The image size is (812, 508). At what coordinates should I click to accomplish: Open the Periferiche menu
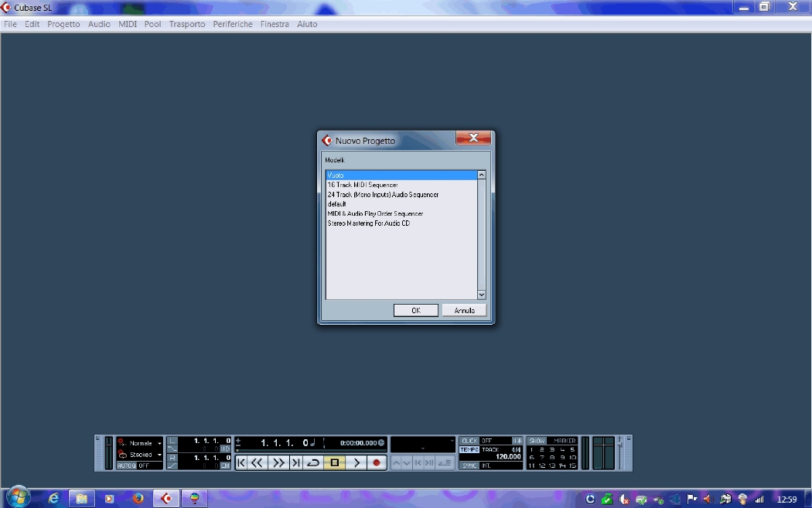(233, 24)
